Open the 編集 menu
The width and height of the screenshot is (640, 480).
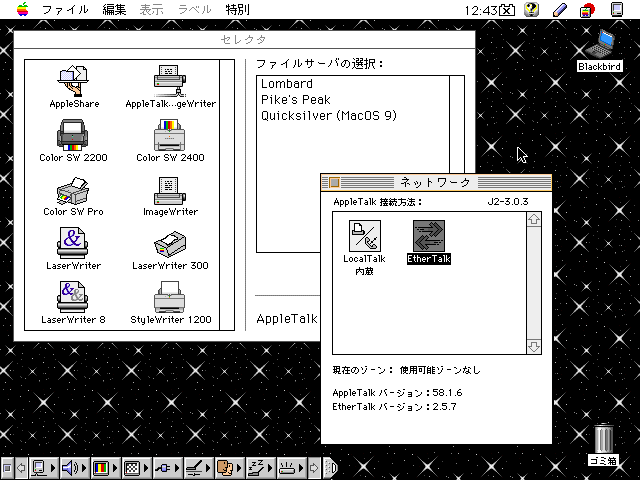pyautogui.click(x=114, y=9)
